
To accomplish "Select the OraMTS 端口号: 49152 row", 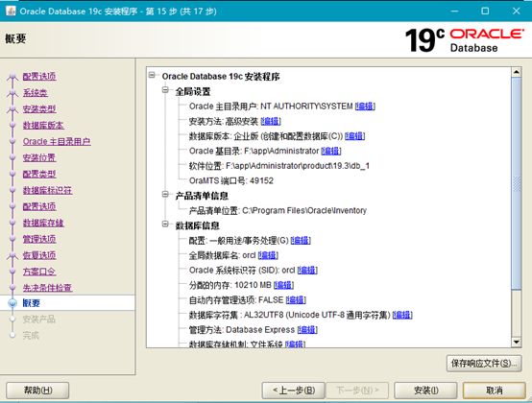I will pyautogui.click(x=231, y=181).
